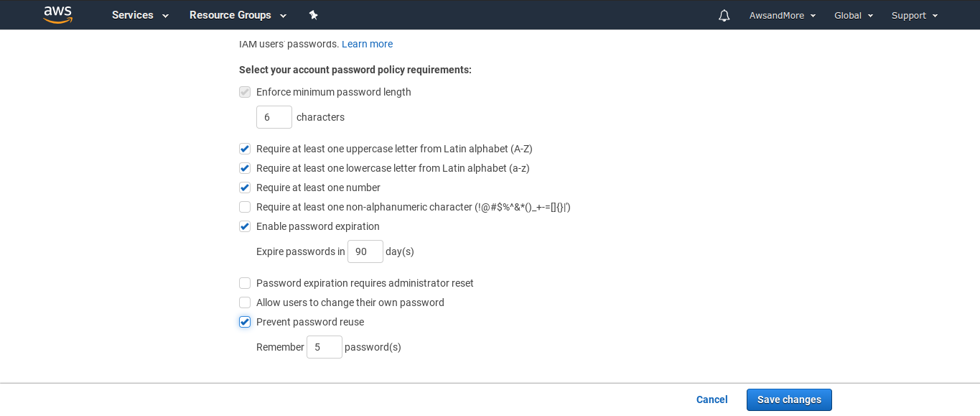Open the Support menu
The width and height of the screenshot is (980, 416).
915,15
